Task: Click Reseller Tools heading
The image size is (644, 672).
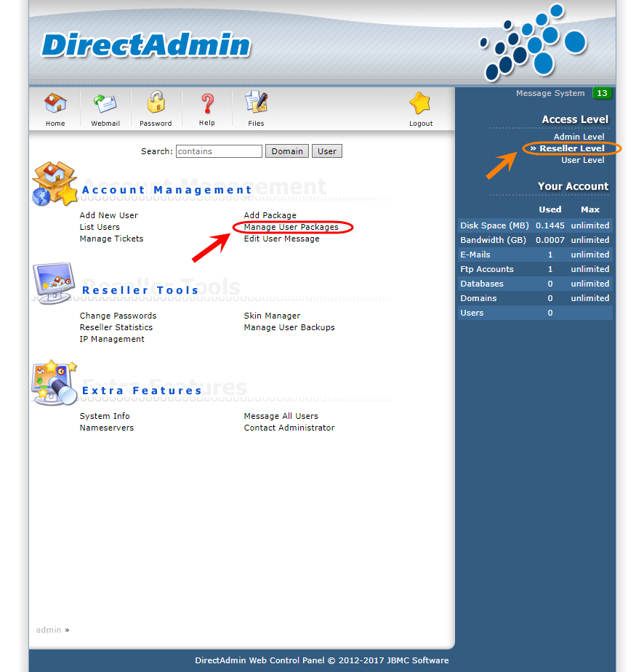Action: [x=140, y=290]
